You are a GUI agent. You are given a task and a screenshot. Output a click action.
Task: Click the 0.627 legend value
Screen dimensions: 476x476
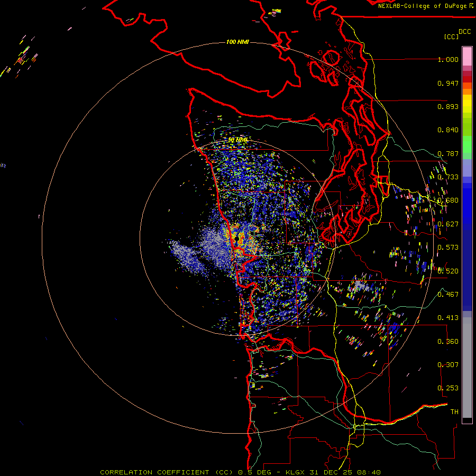448,224
